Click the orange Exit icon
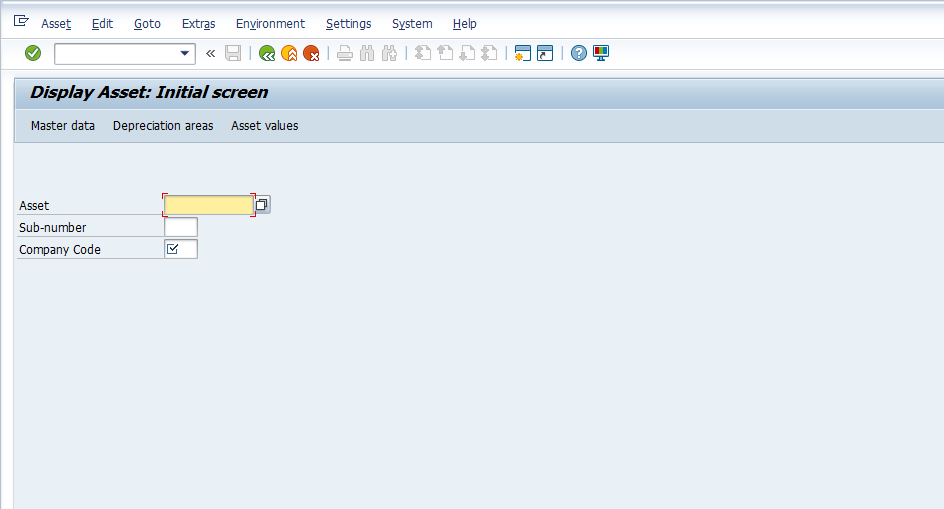Image resolution: width=944 pixels, height=509 pixels. point(289,54)
